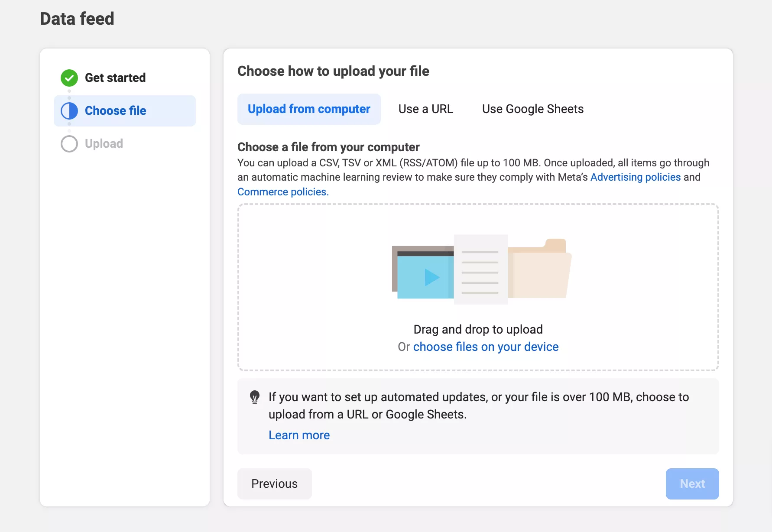The height and width of the screenshot is (532, 772).
Task: Click the folder illustration in the drop zone
Action: coord(540,268)
